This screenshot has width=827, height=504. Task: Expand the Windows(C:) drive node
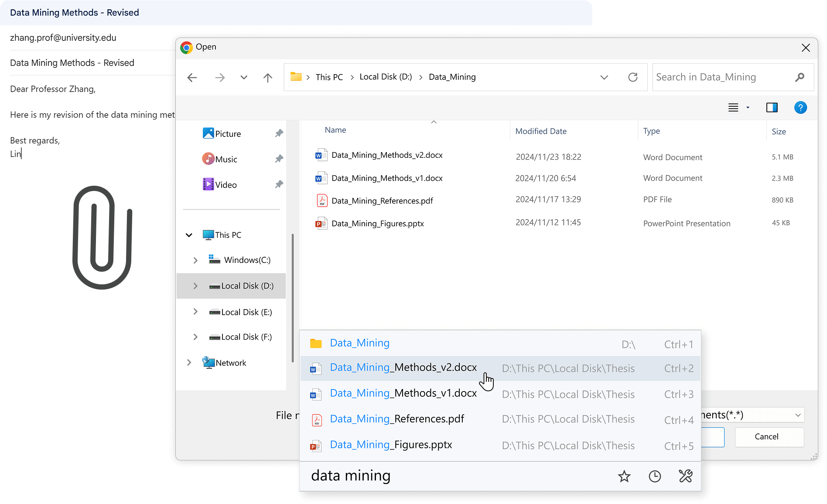point(195,260)
